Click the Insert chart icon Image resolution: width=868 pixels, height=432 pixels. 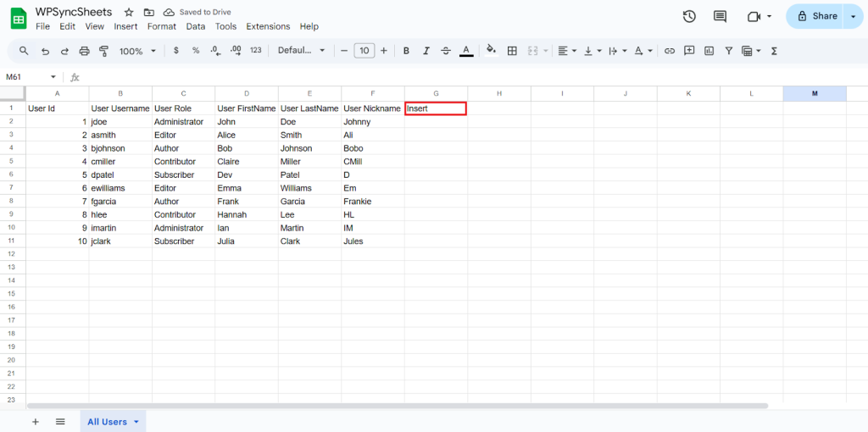pyautogui.click(x=709, y=51)
